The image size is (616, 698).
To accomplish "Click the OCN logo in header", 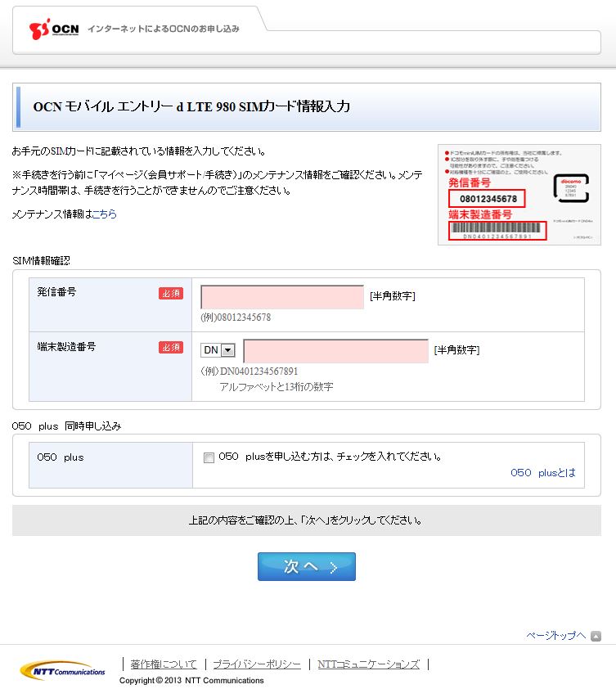I will click(54, 29).
